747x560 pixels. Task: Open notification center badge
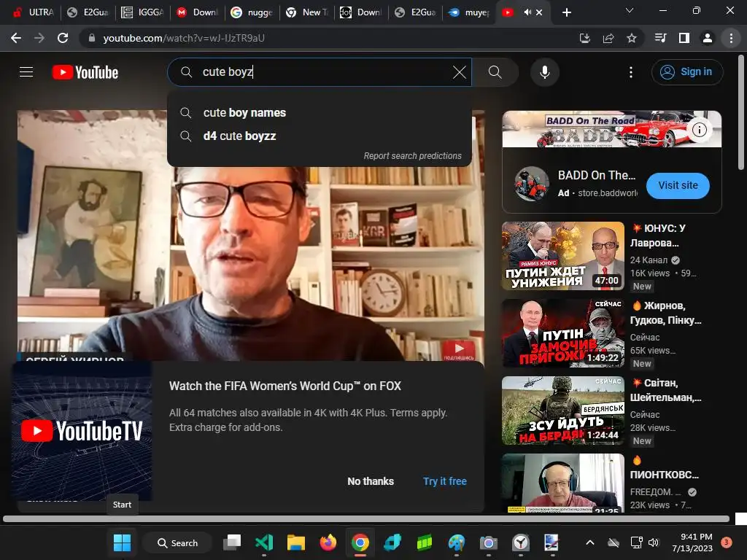[727, 542]
